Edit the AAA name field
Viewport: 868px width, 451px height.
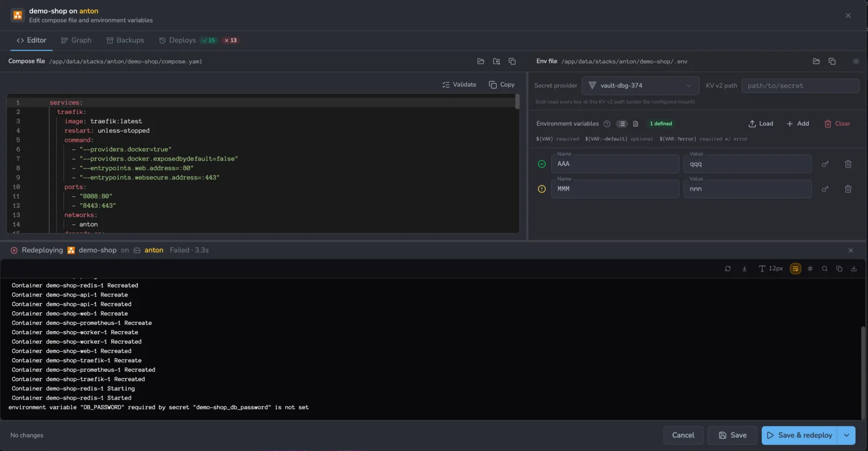click(x=615, y=164)
